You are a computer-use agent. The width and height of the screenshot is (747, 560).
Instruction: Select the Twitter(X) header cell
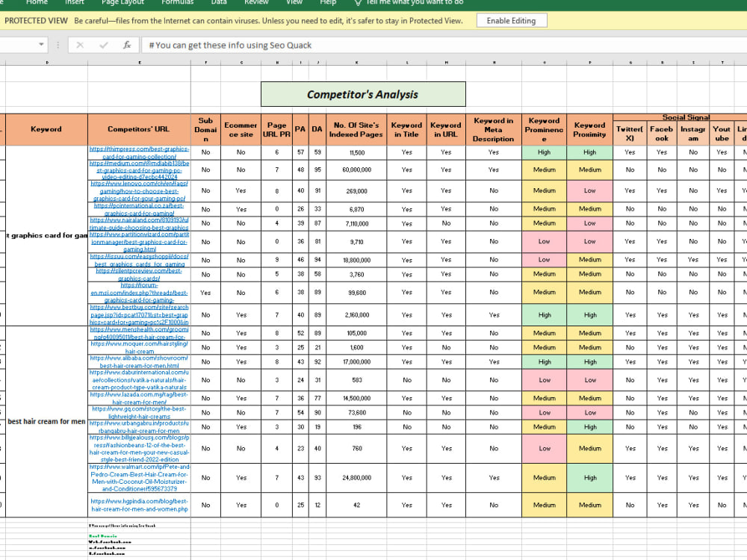pos(630,133)
